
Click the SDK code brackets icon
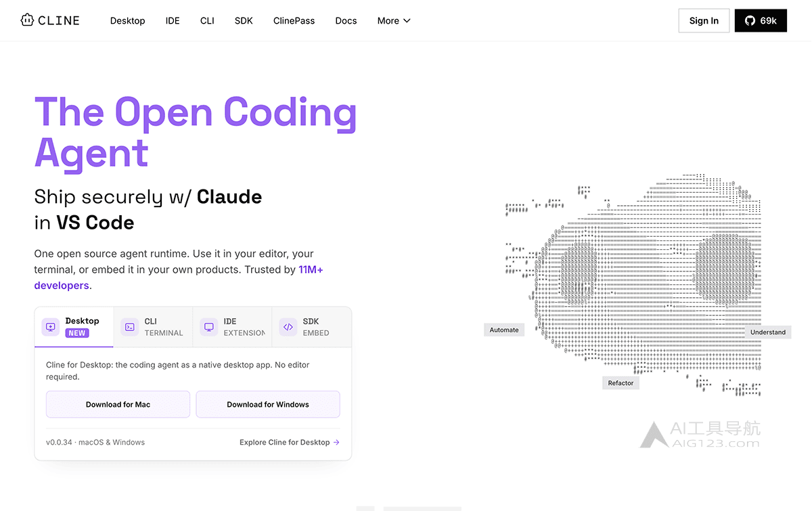(x=288, y=327)
